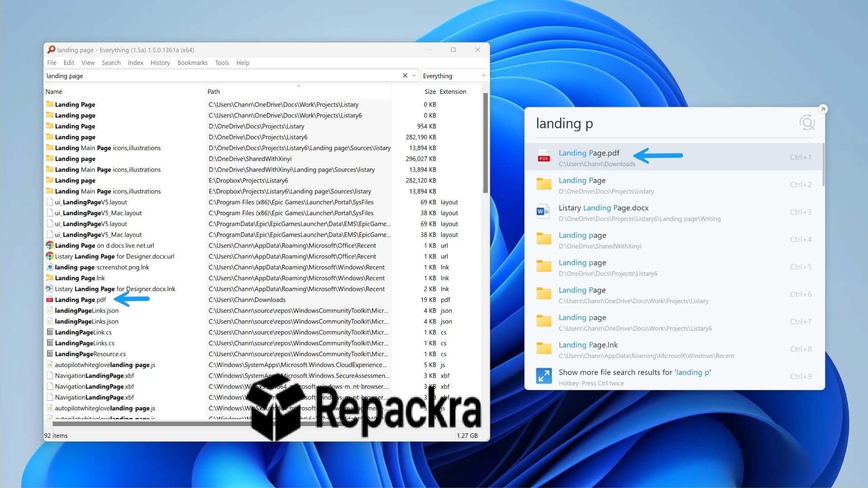Image resolution: width=868 pixels, height=488 pixels.
Task: Click PDF icon of Landing Page.pdf in Listary
Action: (544, 157)
